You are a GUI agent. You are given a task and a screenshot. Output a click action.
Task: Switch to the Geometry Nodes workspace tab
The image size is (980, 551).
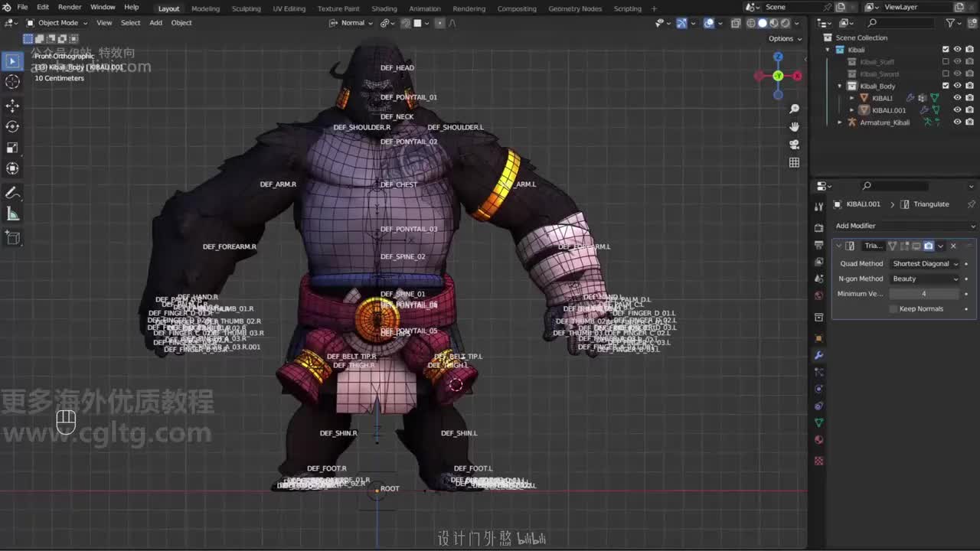[x=575, y=8]
